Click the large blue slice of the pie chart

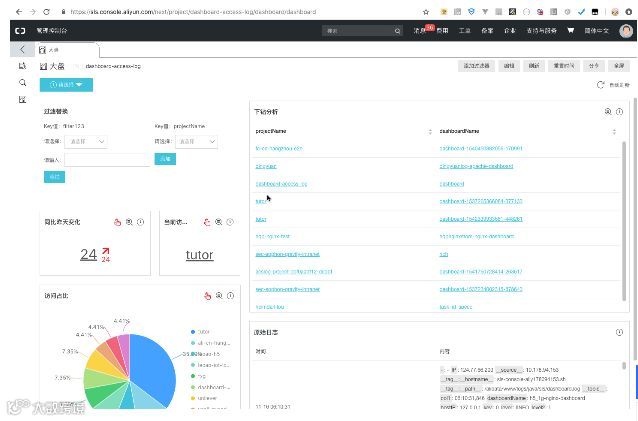(153, 366)
